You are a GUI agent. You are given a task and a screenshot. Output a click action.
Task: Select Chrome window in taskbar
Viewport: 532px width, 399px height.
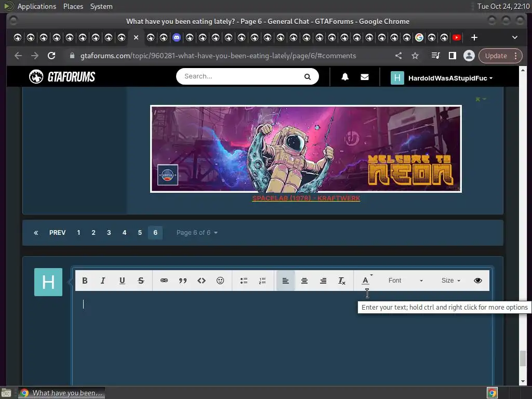tap(61, 393)
